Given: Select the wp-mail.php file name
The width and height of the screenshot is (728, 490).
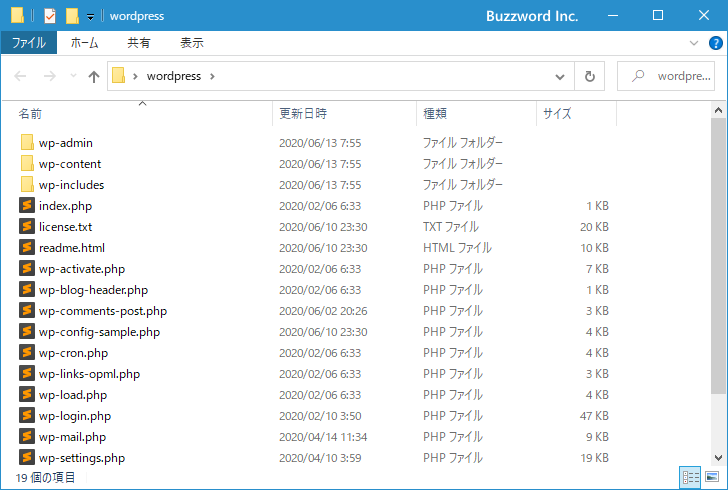Looking at the screenshot, I should coord(72,437).
